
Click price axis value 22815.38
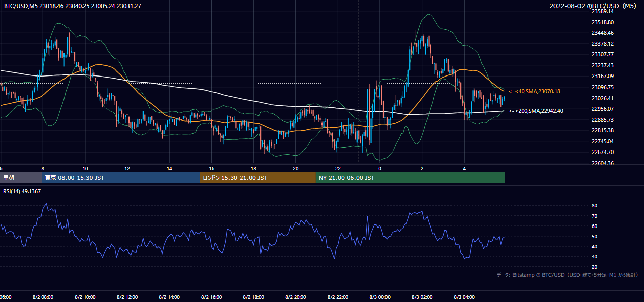click(602, 130)
